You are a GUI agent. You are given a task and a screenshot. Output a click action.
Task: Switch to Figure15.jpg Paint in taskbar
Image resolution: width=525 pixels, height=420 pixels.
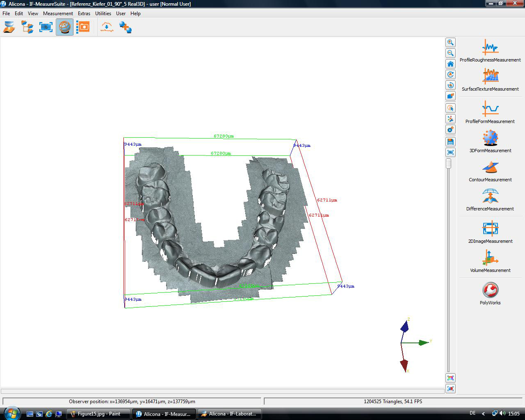click(98, 414)
